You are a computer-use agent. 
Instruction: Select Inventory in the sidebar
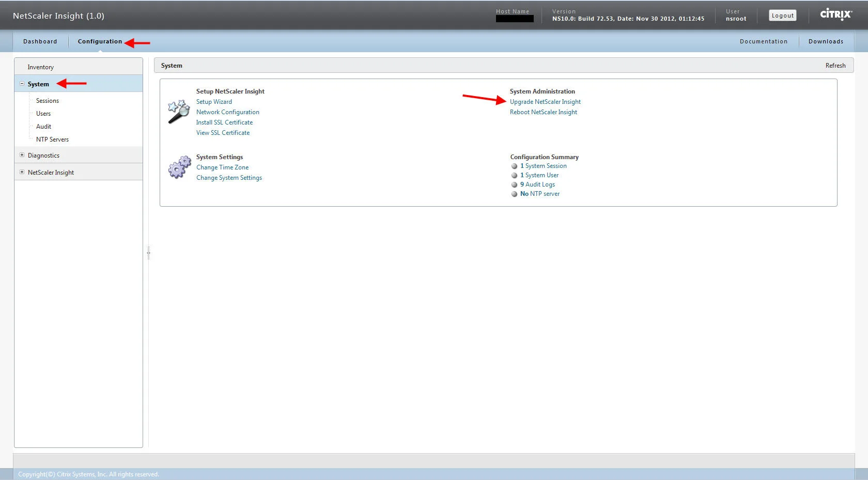click(41, 67)
